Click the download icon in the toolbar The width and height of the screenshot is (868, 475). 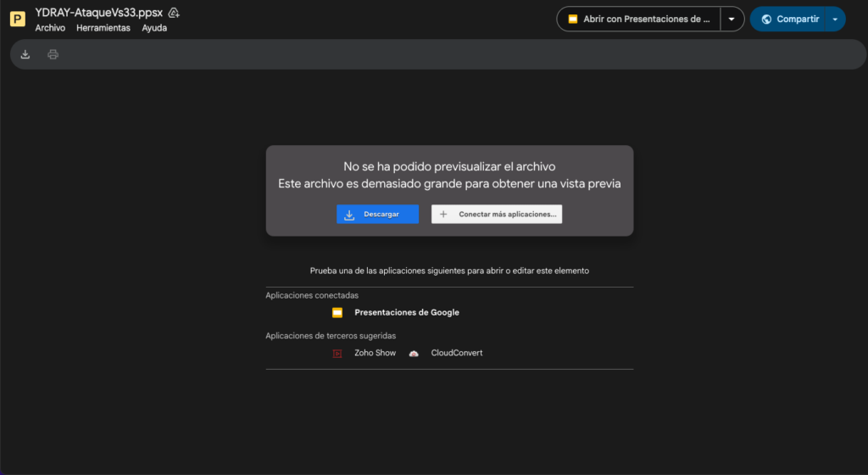pos(25,55)
